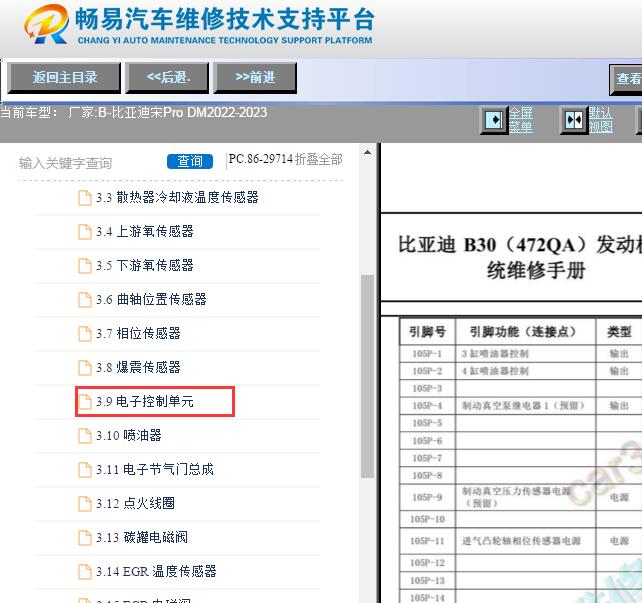This screenshot has height=603, width=642.
Task: Click the 105P-4 pin cell
Action: [427, 406]
